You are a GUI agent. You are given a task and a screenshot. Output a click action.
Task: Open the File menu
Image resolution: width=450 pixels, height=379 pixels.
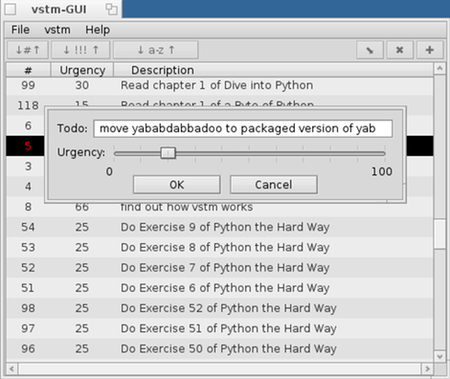click(x=20, y=30)
